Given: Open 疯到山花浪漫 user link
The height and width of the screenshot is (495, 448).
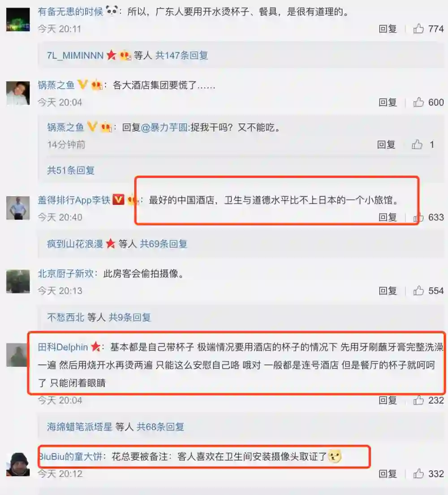Looking at the screenshot, I should [x=75, y=244].
